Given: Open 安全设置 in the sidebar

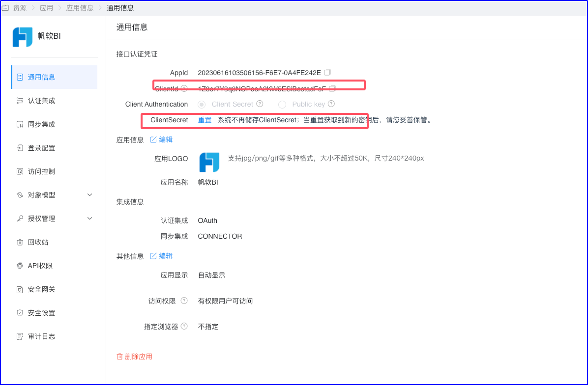Looking at the screenshot, I should pyautogui.click(x=55, y=313).
